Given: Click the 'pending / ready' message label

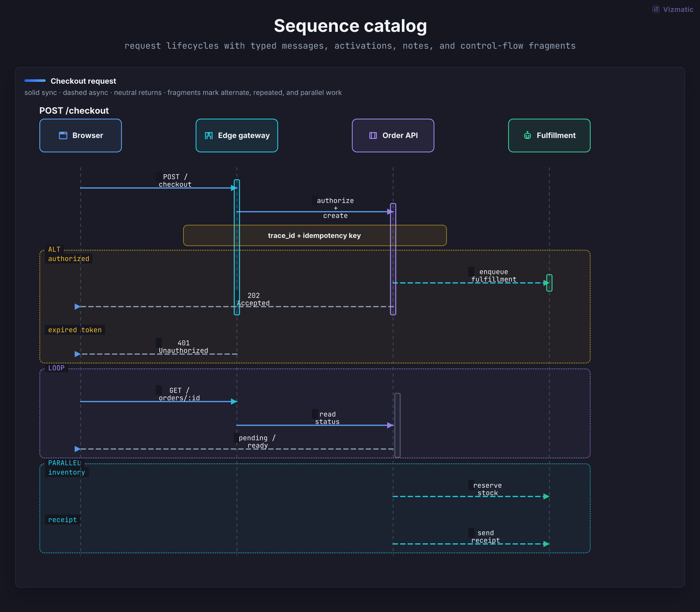Looking at the screenshot, I should 257,442.
